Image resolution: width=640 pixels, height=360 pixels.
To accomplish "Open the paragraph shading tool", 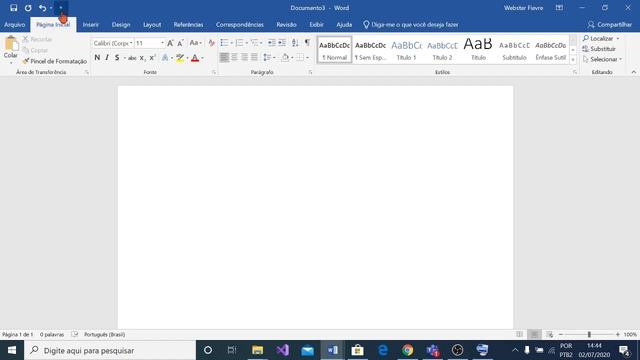I will [x=285, y=58].
